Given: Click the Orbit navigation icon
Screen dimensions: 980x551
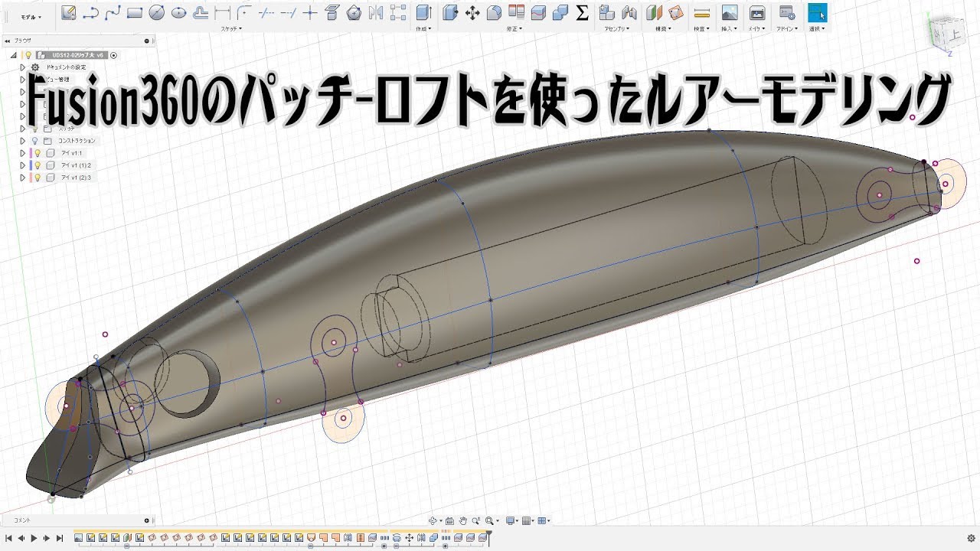Looking at the screenshot, I should click(x=433, y=521).
